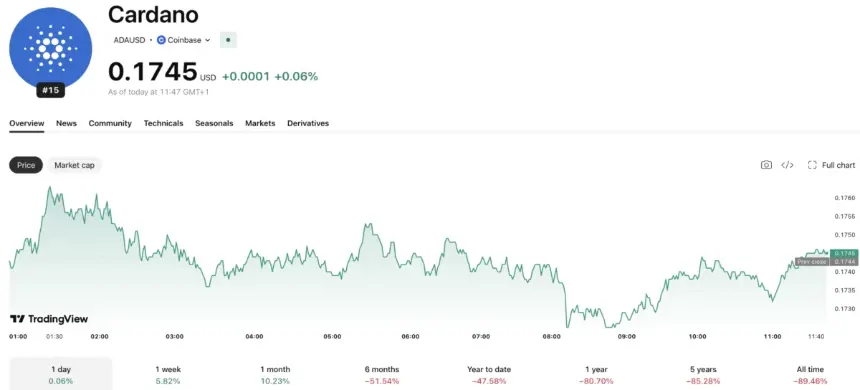This screenshot has height=390, width=860.
Task: Open the Seasonals tab
Action: click(x=214, y=123)
